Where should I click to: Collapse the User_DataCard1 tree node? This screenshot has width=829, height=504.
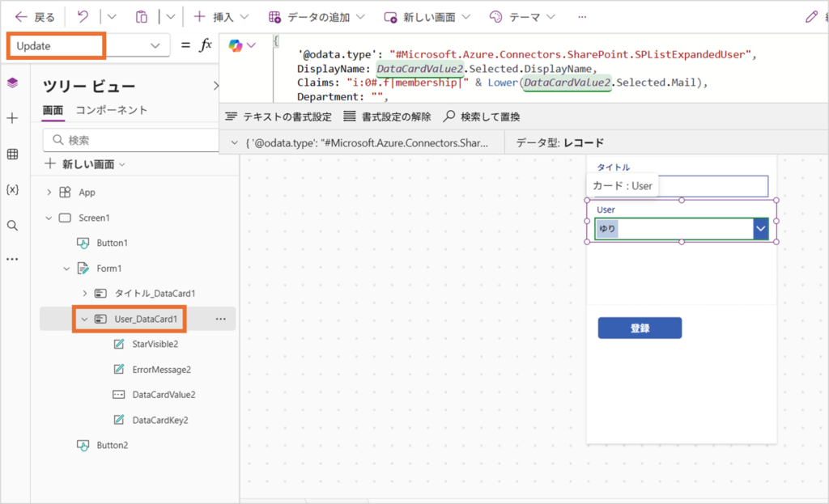coord(84,319)
